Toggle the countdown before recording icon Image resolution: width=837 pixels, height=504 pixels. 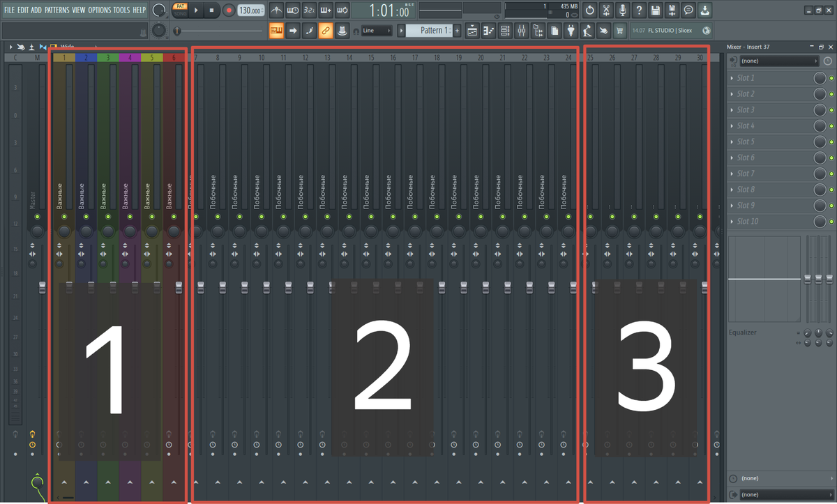tap(309, 10)
